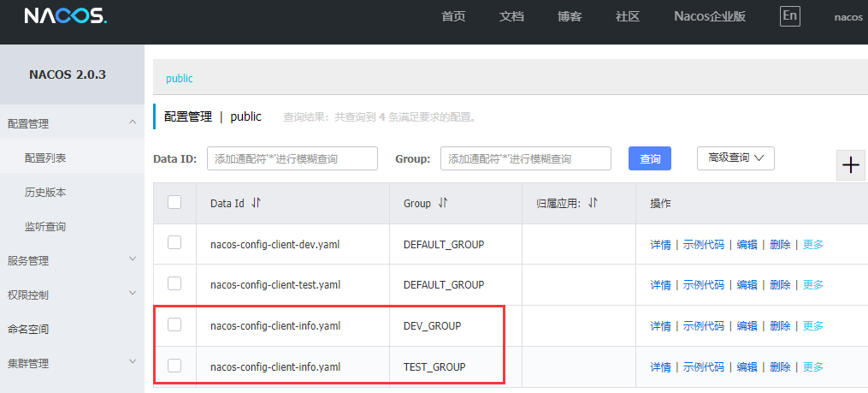Sort by Group column arrows

pyautogui.click(x=442, y=204)
